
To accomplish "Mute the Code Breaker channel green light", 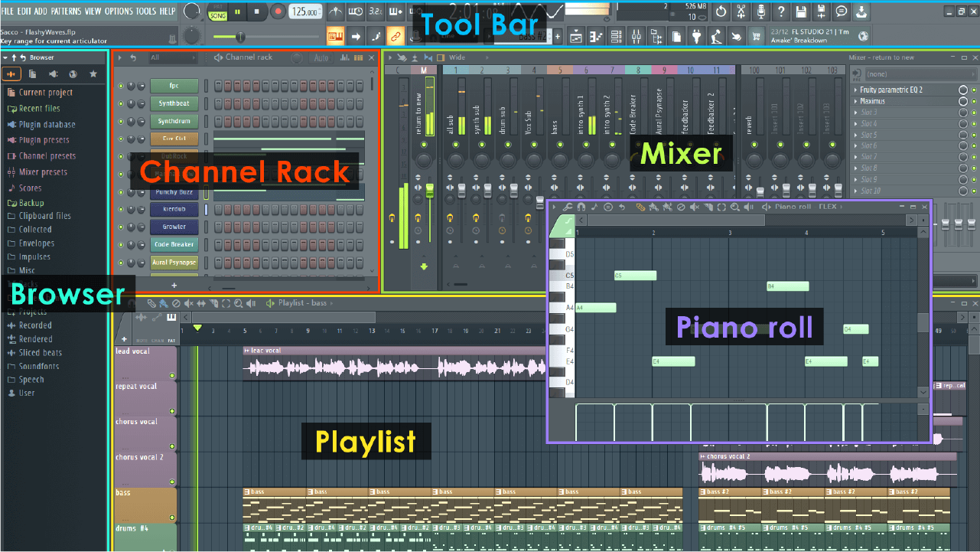I will (x=120, y=244).
